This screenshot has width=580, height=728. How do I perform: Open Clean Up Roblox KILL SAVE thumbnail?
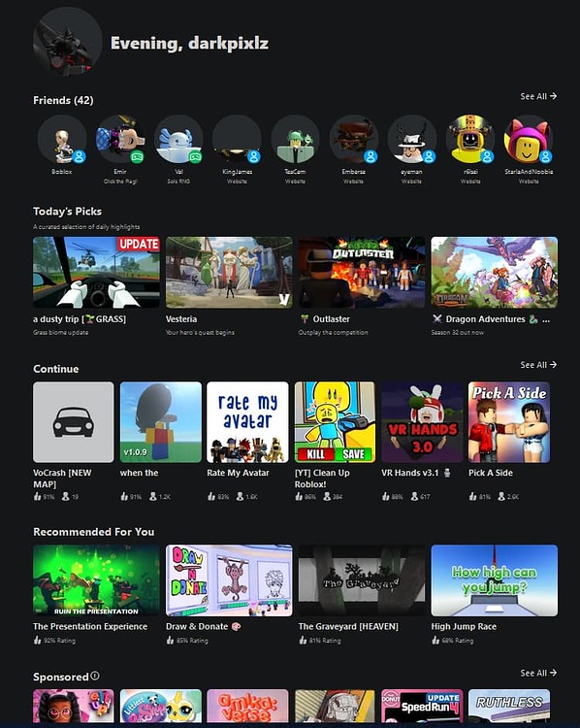[x=335, y=422]
